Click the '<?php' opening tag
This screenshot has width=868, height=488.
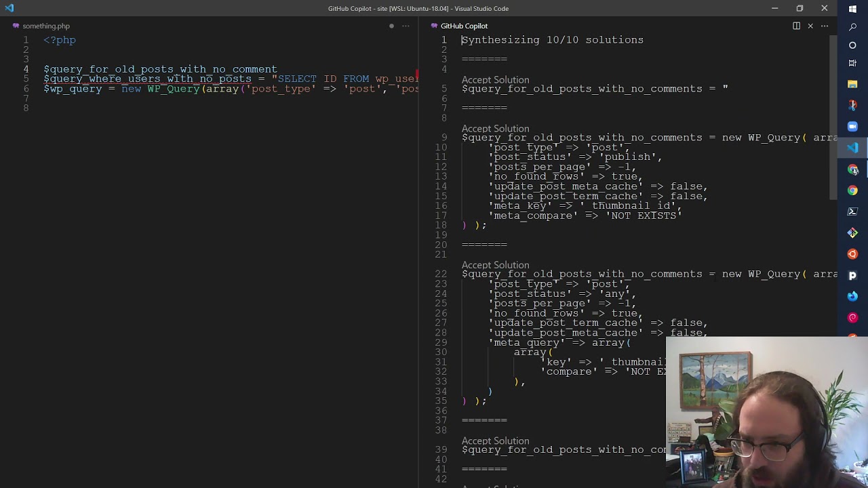click(60, 40)
